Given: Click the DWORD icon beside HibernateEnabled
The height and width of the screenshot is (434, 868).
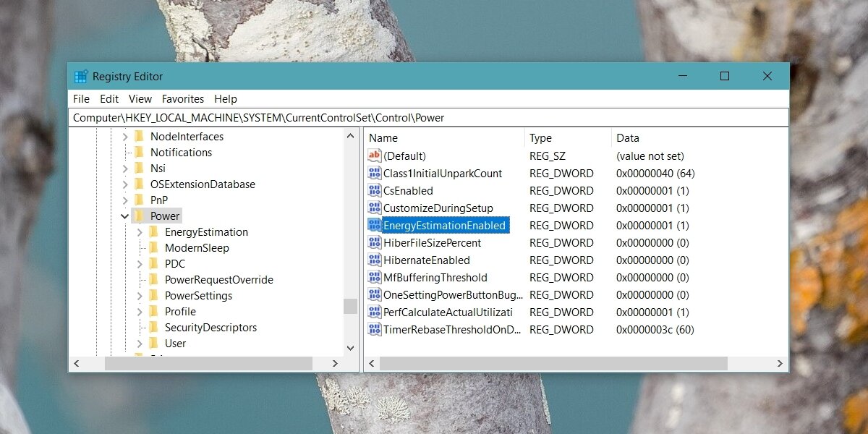Looking at the screenshot, I should point(374,260).
